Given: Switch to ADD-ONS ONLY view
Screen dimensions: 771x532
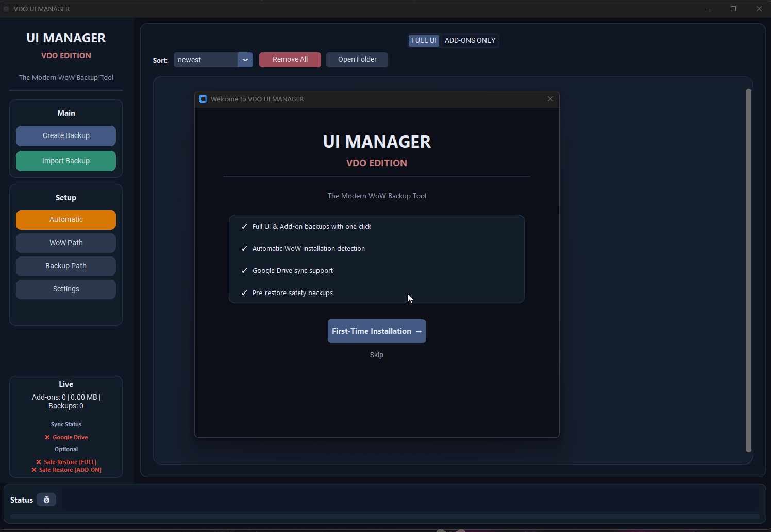Looking at the screenshot, I should (470, 40).
